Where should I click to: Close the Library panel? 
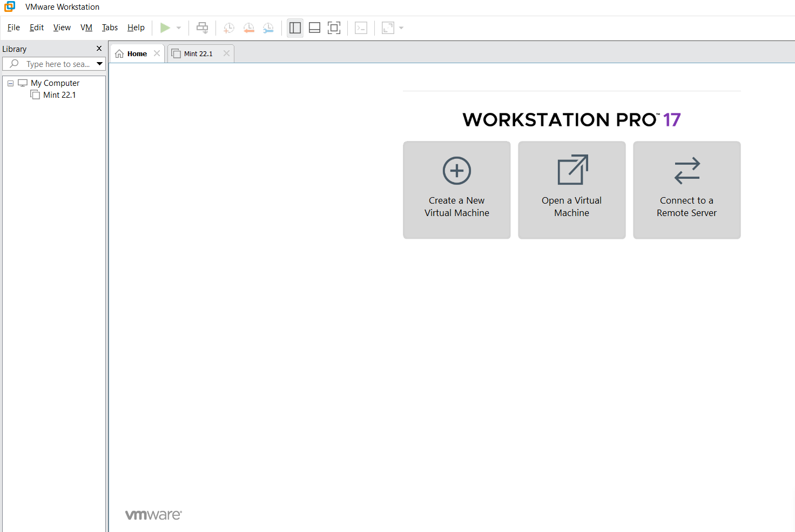(x=99, y=49)
